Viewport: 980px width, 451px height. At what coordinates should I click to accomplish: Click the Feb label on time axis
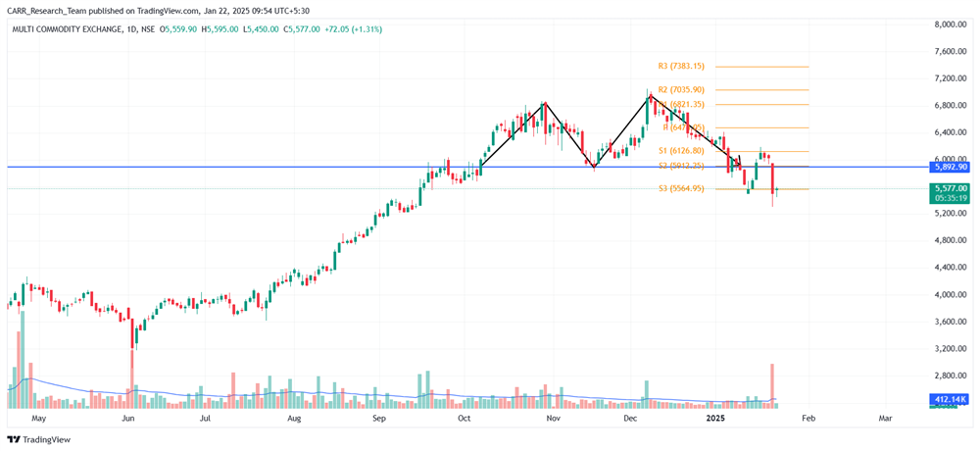click(x=808, y=418)
